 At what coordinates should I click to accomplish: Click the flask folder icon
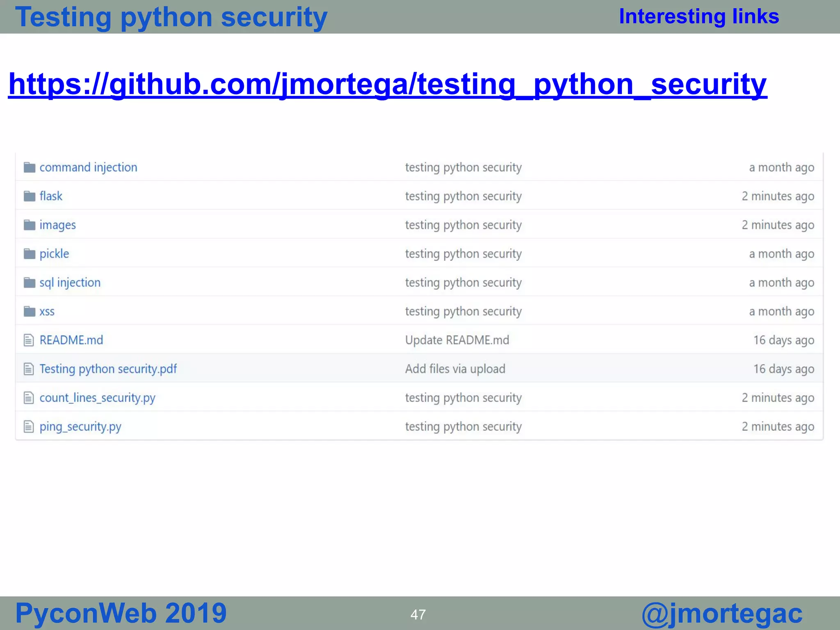click(x=30, y=196)
